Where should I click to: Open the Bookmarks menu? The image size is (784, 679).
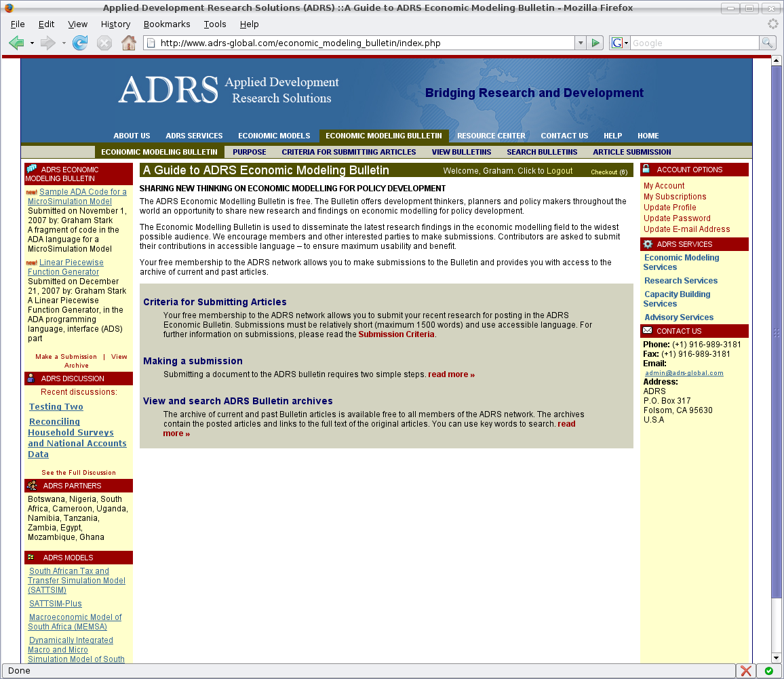pos(167,24)
